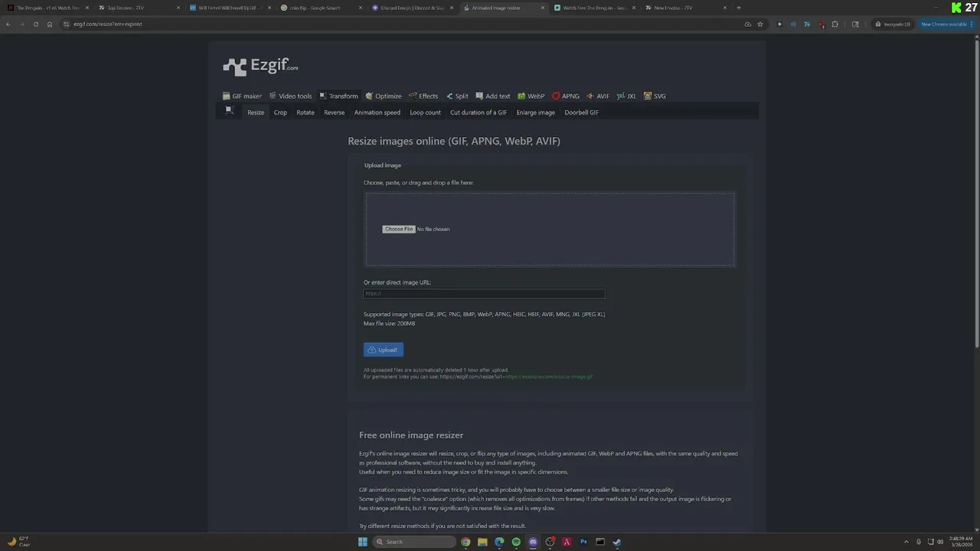The height and width of the screenshot is (551, 980).
Task: Open the Add text tool
Action: tap(492, 96)
